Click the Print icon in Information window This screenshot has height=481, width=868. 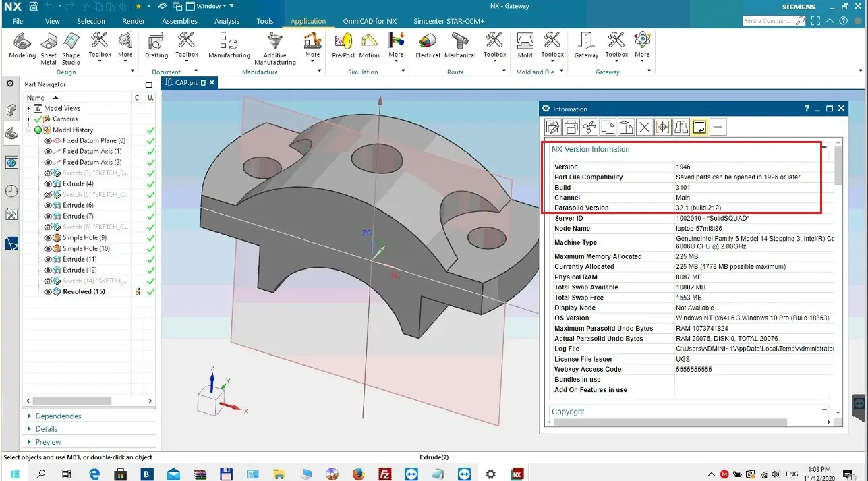tap(571, 127)
